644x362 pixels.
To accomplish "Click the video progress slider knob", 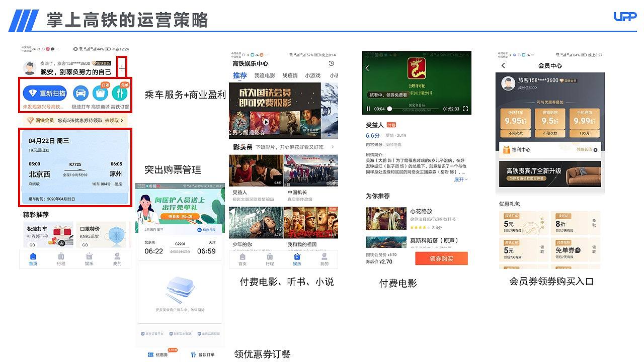I will pos(389,109).
